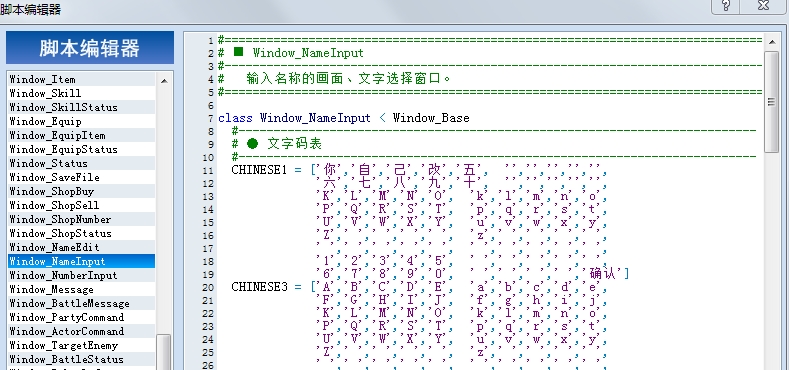Select Window_Skill in script list
This screenshot has height=370, width=789.
(82, 93)
